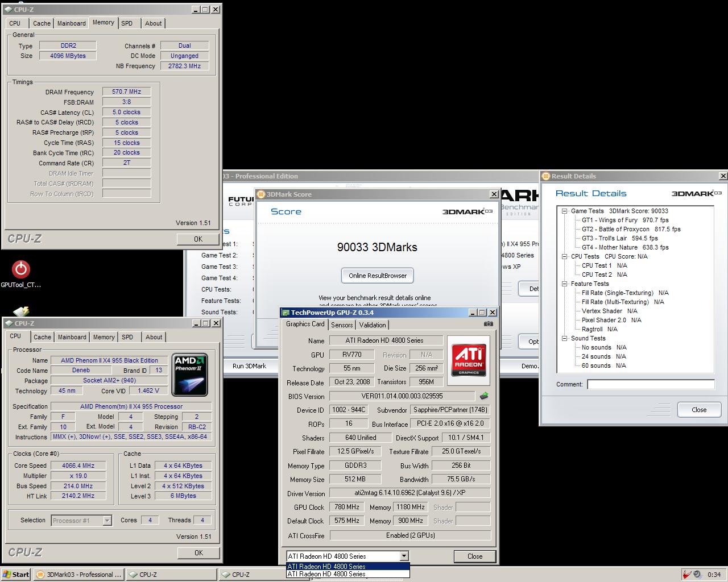The height and width of the screenshot is (582, 728).
Task: Click the ATI tray icon in taskbar
Action: tap(688, 575)
